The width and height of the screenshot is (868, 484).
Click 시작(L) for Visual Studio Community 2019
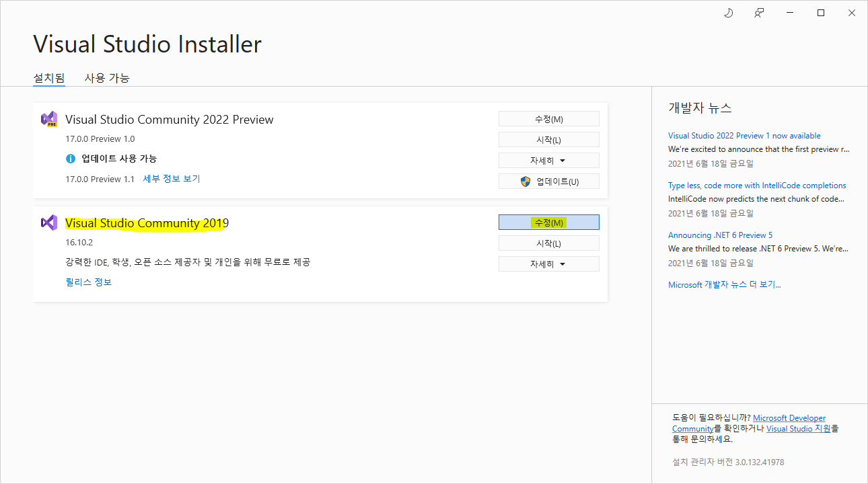pos(548,243)
